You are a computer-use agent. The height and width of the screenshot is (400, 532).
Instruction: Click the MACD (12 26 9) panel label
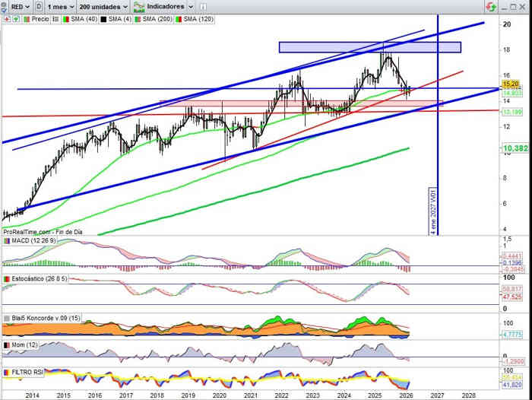pos(31,240)
